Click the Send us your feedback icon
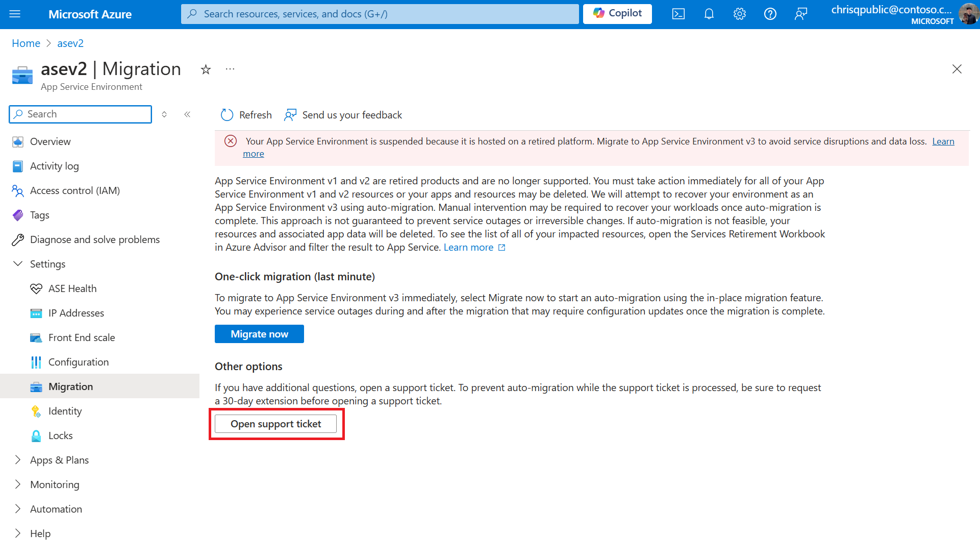Screen dimensions: 980x557 (290, 114)
